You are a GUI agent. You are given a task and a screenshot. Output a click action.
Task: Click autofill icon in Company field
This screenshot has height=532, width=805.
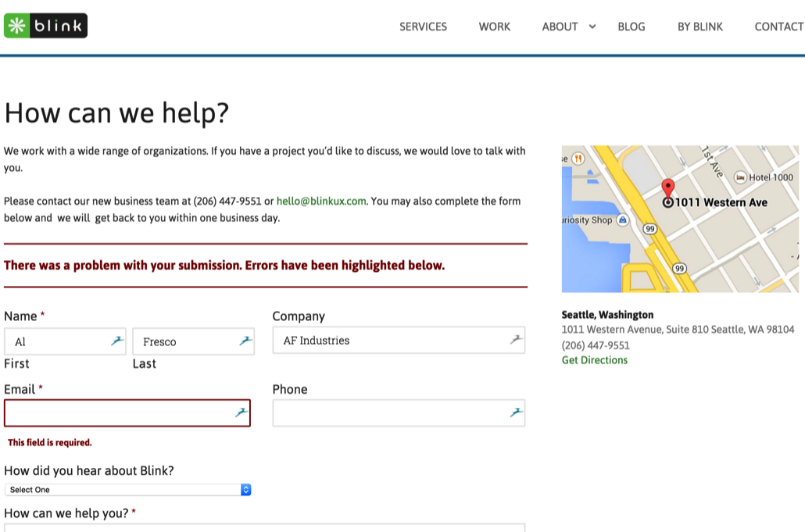(516, 339)
